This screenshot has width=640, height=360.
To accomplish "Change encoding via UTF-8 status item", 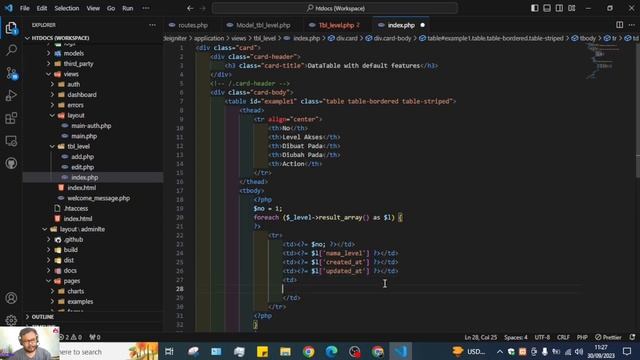I will (x=542, y=337).
